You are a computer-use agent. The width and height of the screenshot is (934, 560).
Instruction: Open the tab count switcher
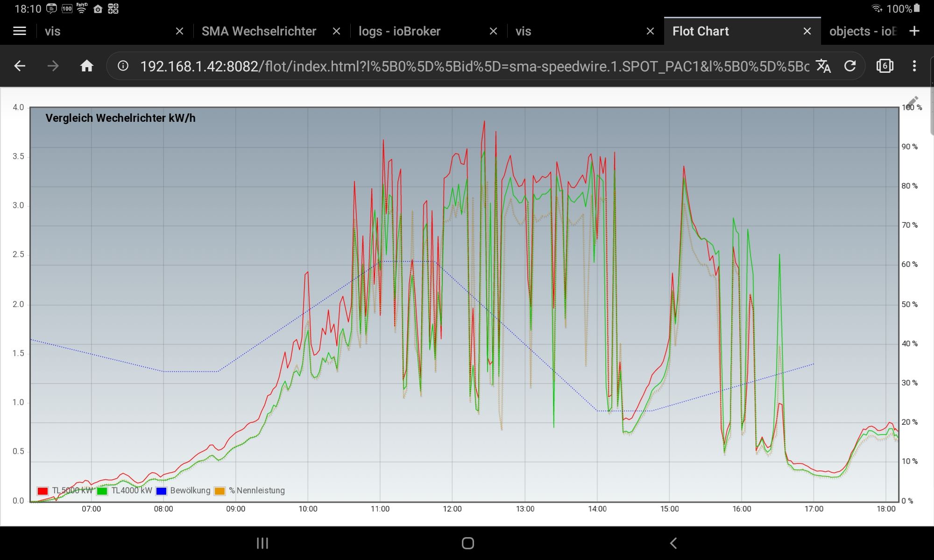884,66
